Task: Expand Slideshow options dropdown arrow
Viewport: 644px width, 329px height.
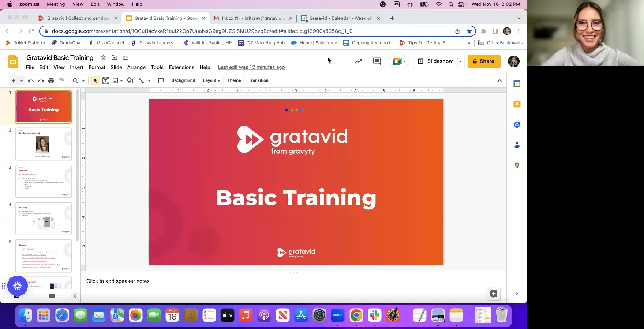Action: click(461, 61)
